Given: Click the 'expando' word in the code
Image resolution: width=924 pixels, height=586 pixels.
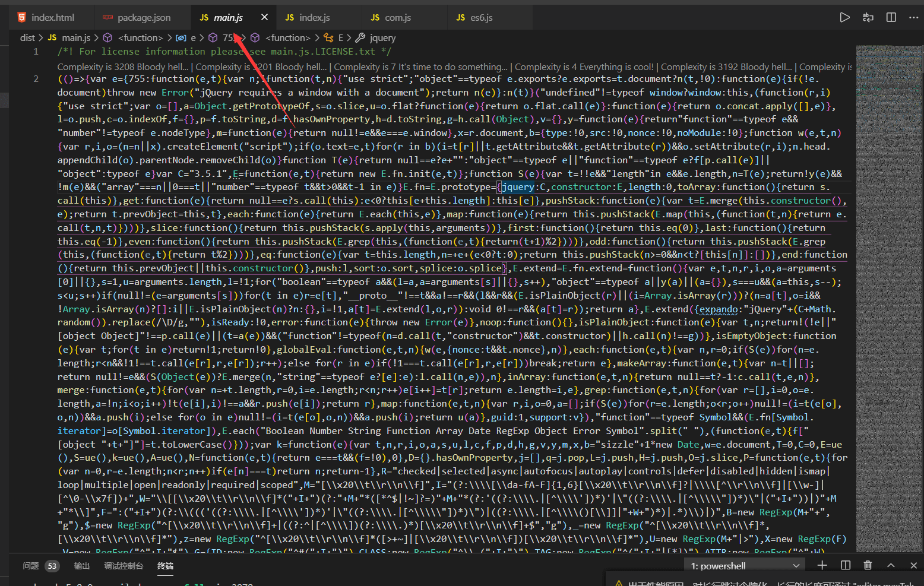Looking at the screenshot, I should 718,309.
